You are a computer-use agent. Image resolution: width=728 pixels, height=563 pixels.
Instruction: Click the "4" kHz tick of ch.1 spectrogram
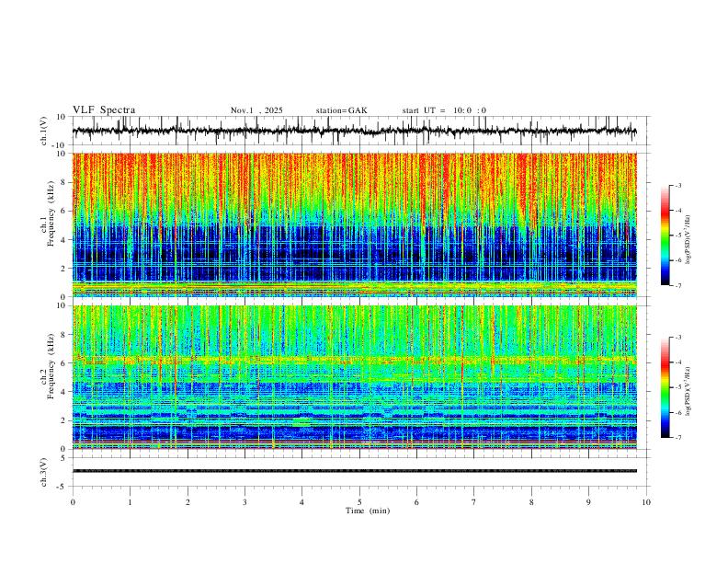(x=63, y=239)
